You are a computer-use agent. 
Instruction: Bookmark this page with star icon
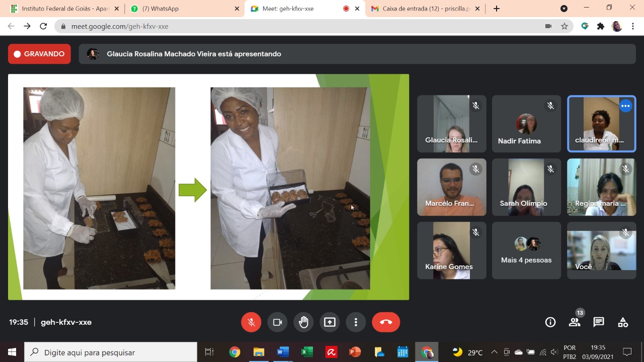click(x=565, y=26)
